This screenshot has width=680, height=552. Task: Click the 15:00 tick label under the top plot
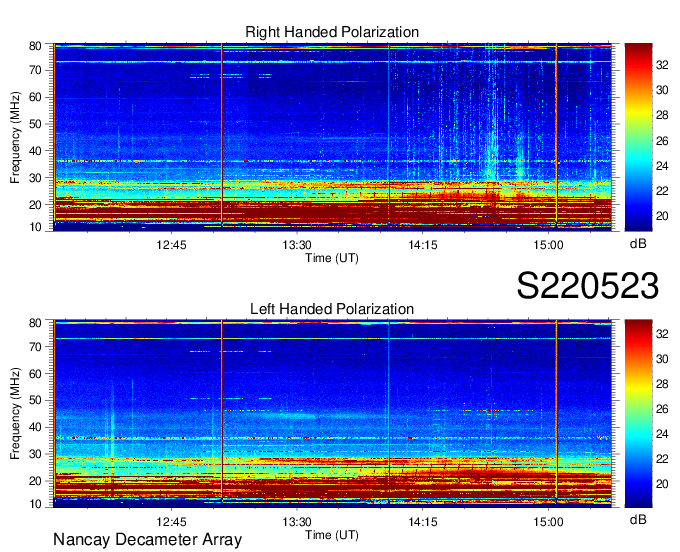click(548, 245)
